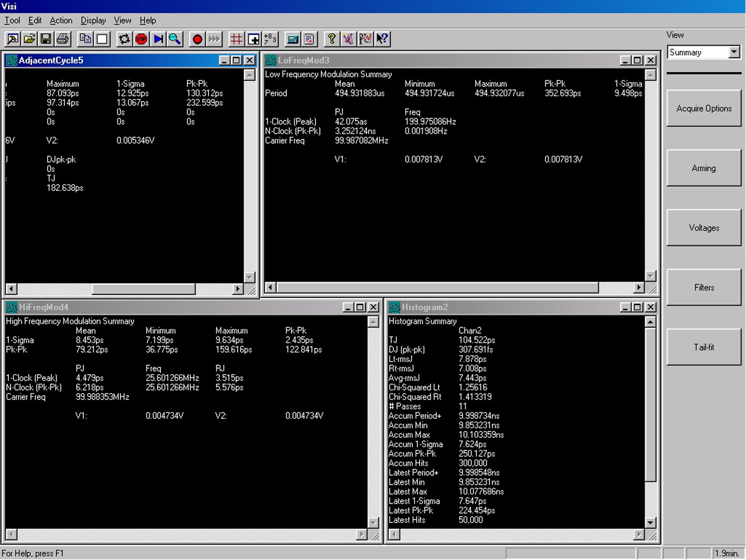The width and height of the screenshot is (746, 560).
Task: Click the Acquire Options button
Action: [704, 108]
